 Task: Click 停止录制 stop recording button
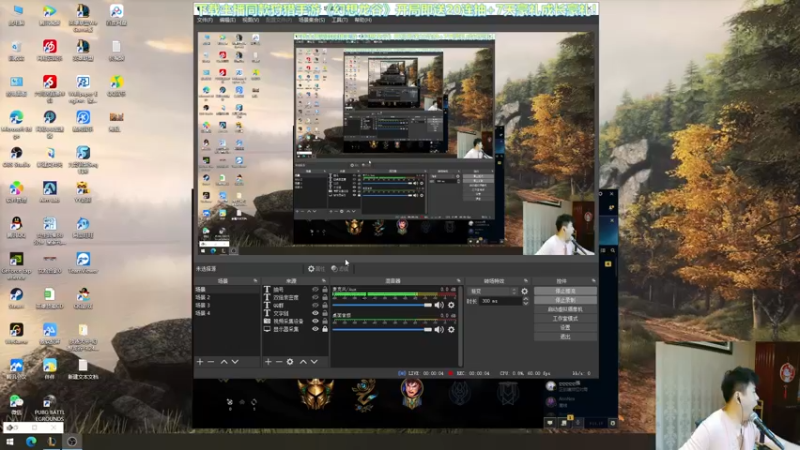coord(565,300)
